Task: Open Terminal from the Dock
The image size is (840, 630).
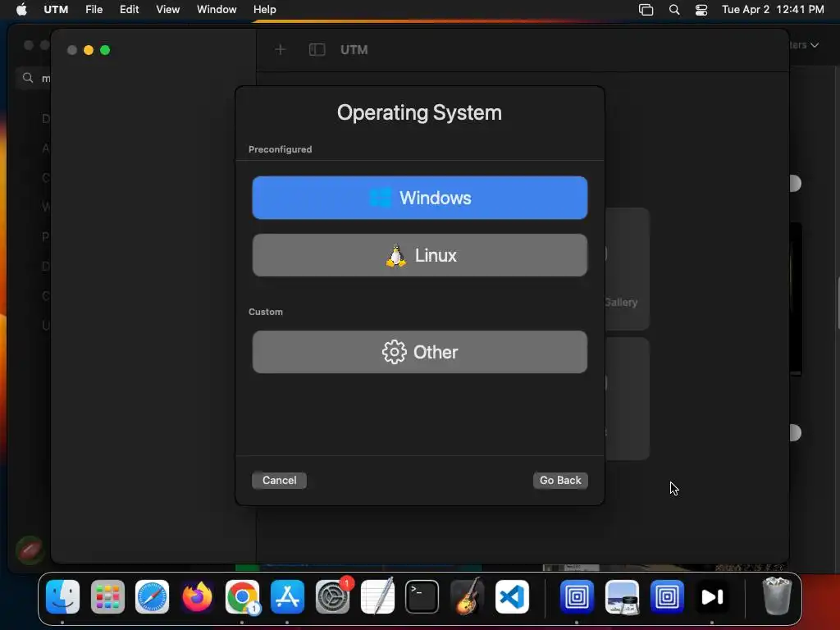Action: click(422, 597)
